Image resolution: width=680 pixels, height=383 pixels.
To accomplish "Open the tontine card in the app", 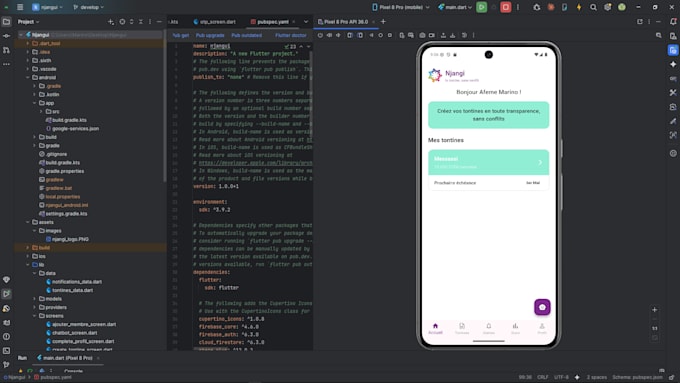I will click(488, 170).
